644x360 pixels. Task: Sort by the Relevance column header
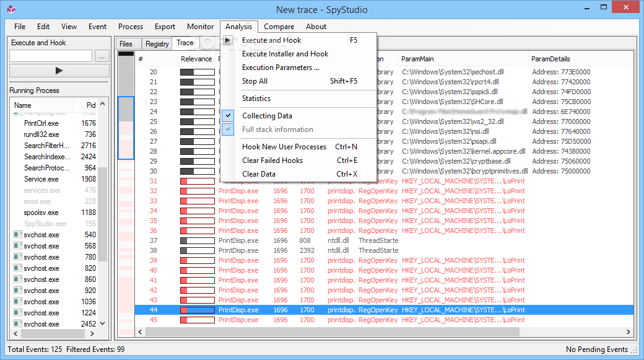pyautogui.click(x=196, y=59)
